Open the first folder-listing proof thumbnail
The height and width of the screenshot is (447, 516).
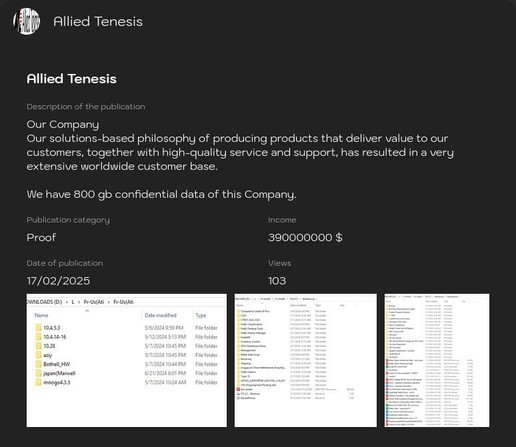(127, 360)
